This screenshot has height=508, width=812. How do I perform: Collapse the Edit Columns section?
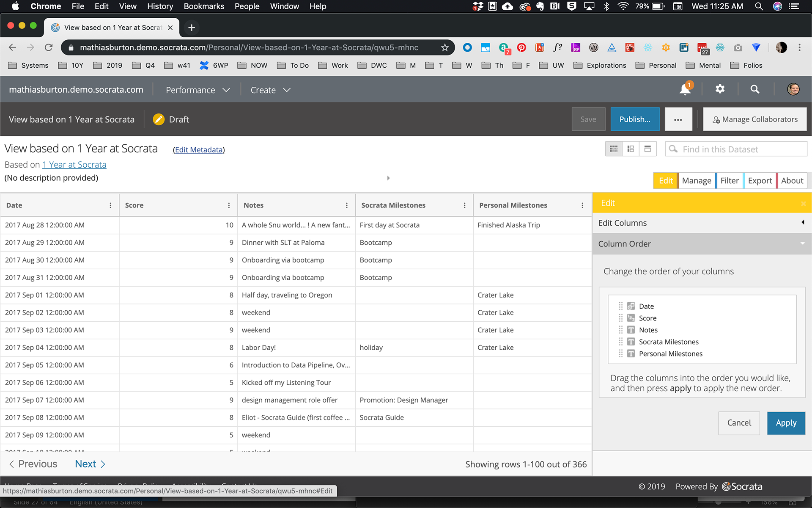[x=702, y=223]
